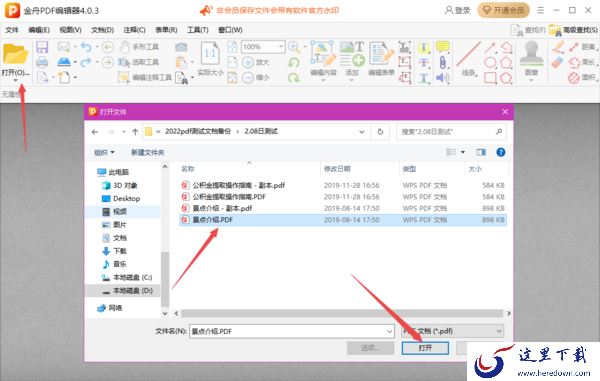Open the 工具(T) menu
The width and height of the screenshot is (600, 381).
[198, 30]
